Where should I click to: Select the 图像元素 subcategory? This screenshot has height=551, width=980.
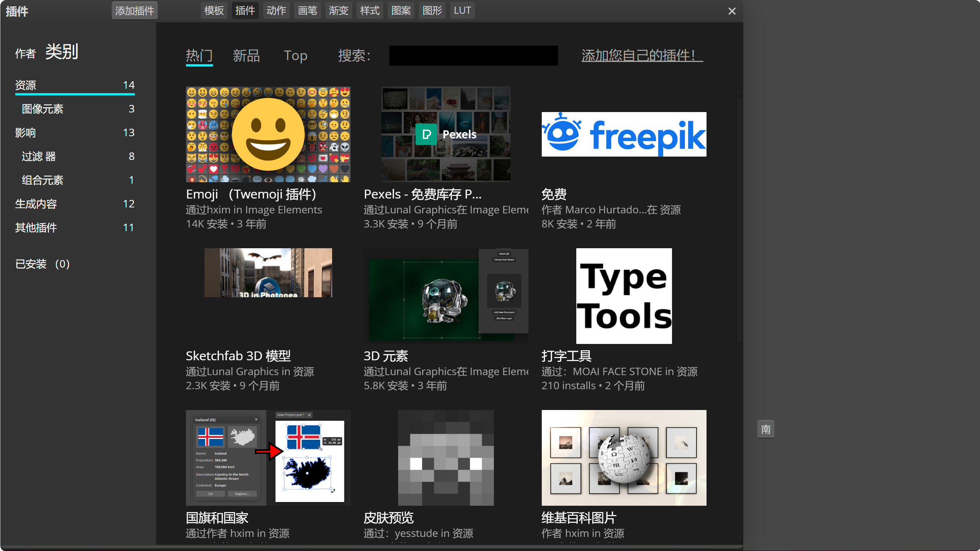point(42,109)
